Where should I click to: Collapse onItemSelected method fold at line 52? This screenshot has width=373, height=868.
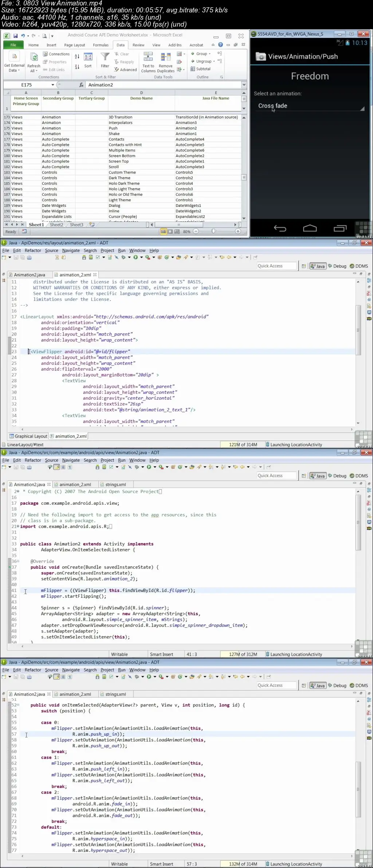[x=18, y=705]
